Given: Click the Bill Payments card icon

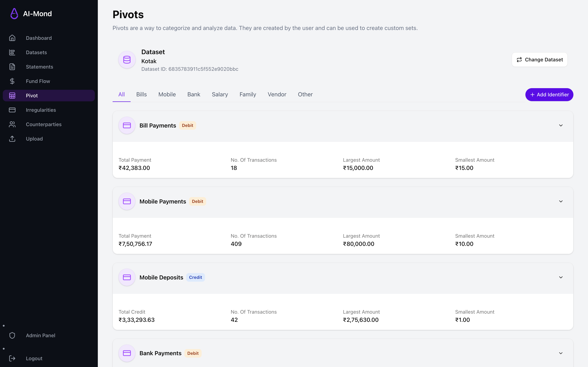Looking at the screenshot, I should coord(127,125).
